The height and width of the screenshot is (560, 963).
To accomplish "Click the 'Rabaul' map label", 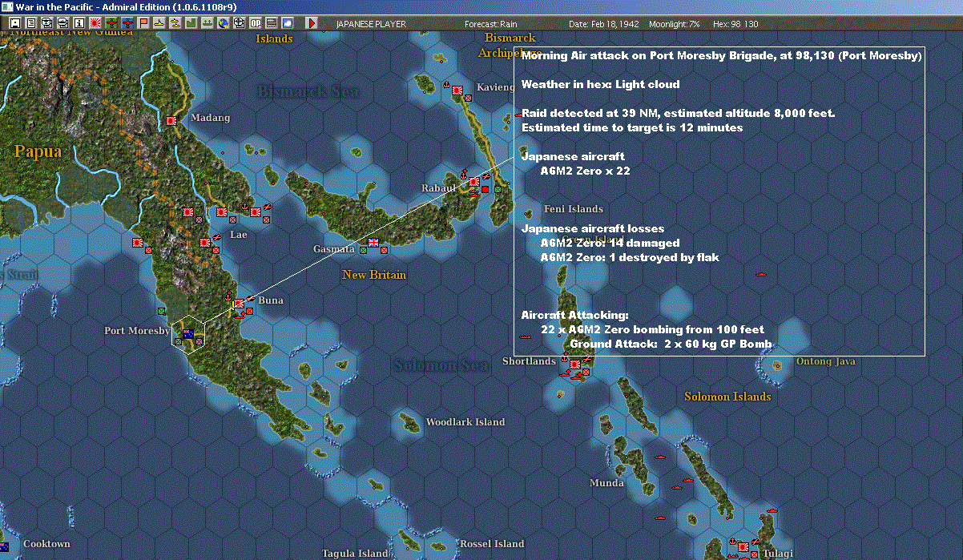I will (438, 188).
